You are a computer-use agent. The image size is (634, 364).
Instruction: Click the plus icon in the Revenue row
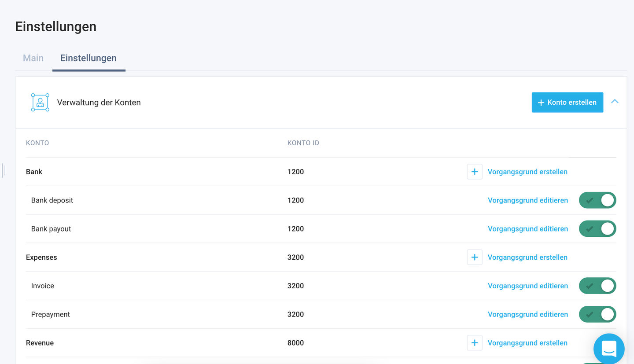(x=475, y=343)
